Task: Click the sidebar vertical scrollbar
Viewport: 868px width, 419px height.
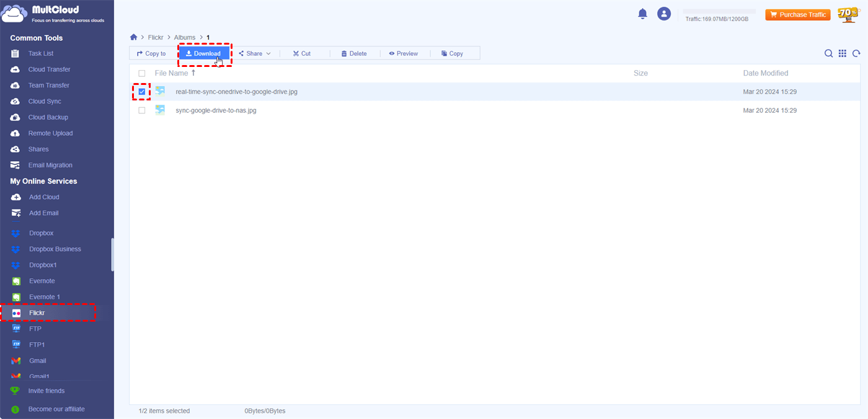Action: pos(112,254)
